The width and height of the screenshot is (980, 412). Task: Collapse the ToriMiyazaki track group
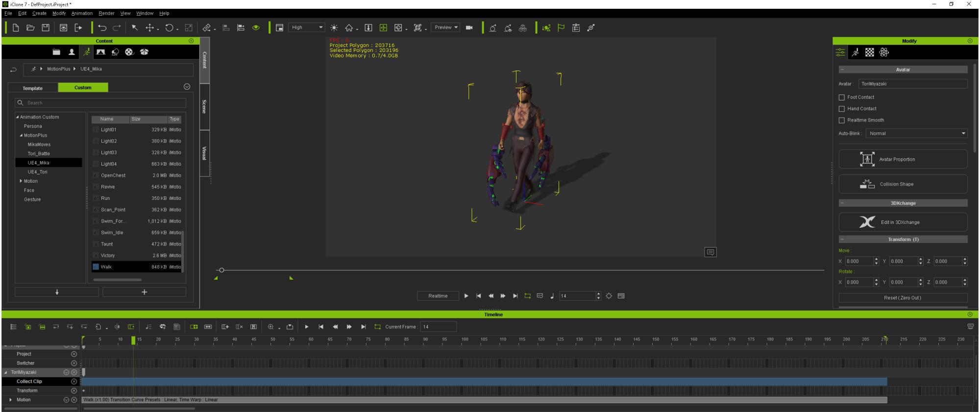coord(6,373)
